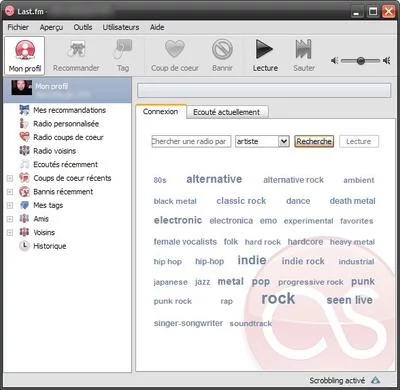
Task: Switch to the Connexion tab
Action: coord(160,112)
